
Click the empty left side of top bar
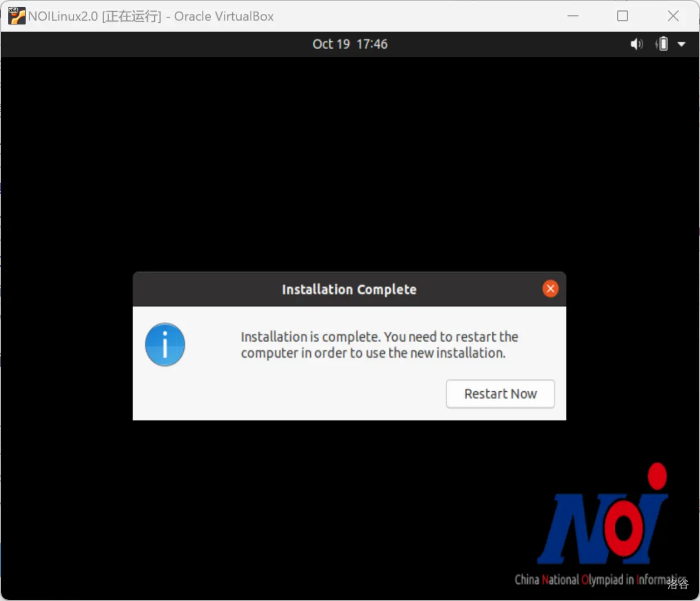click(139, 44)
